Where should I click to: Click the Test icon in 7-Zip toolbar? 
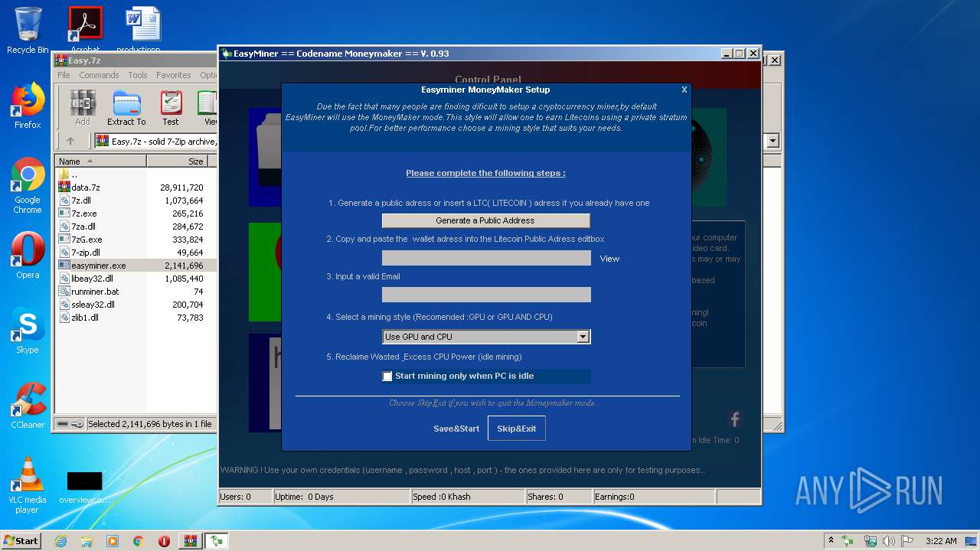point(171,108)
